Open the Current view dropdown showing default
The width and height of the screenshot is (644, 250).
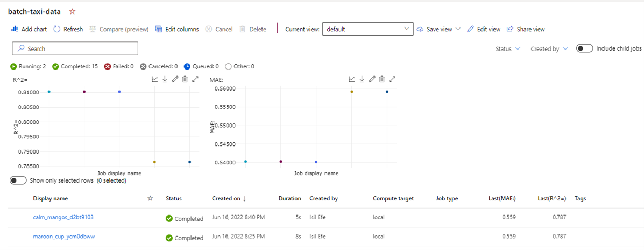pyautogui.click(x=367, y=29)
